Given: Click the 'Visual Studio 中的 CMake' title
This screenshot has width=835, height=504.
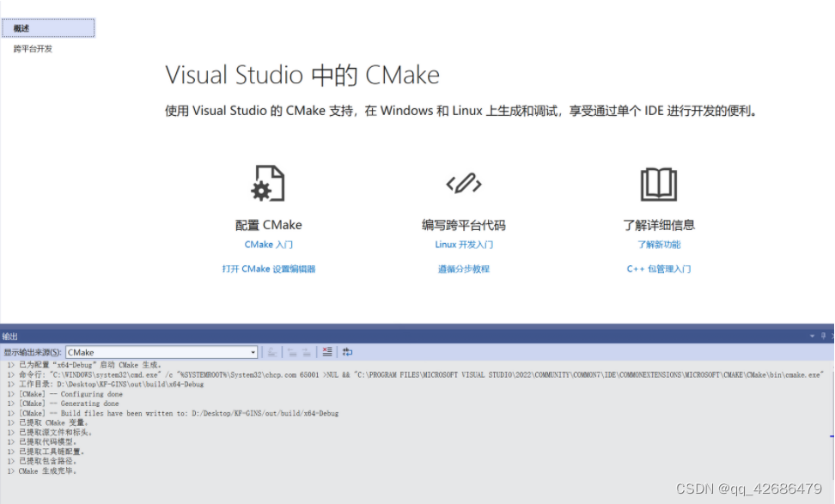Looking at the screenshot, I should [302, 75].
